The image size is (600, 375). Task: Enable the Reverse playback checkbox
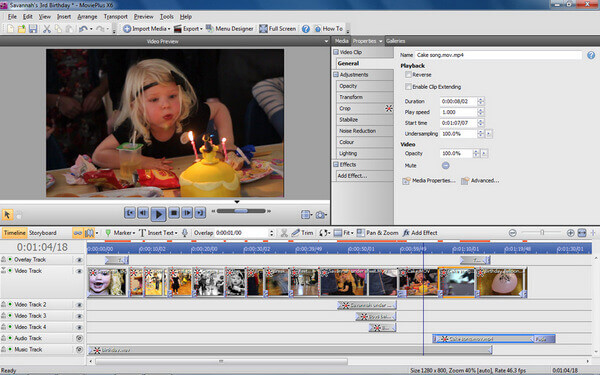408,75
